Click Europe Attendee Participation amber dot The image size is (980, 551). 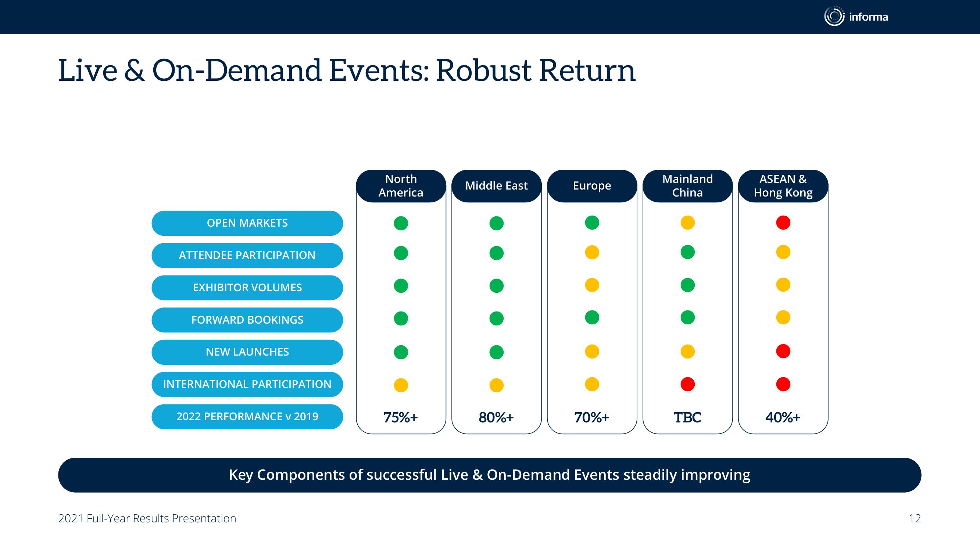(x=592, y=252)
